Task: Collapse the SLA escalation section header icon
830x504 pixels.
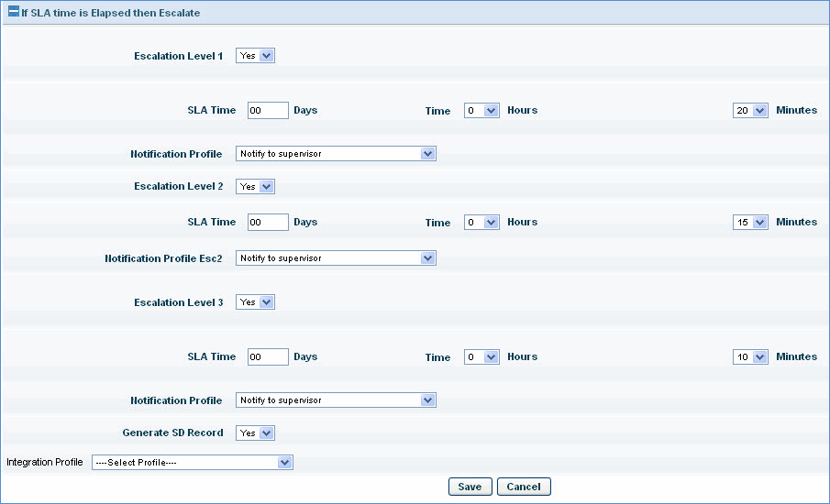Action: [13, 13]
